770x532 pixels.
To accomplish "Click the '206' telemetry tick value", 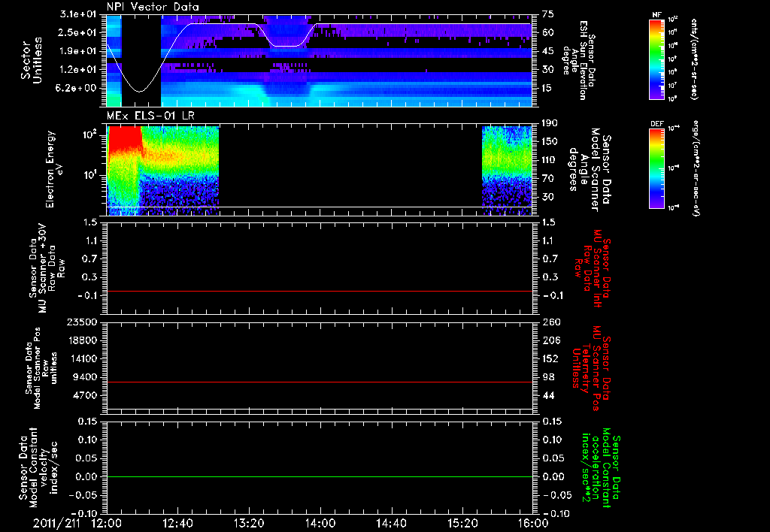I will click(550, 340).
